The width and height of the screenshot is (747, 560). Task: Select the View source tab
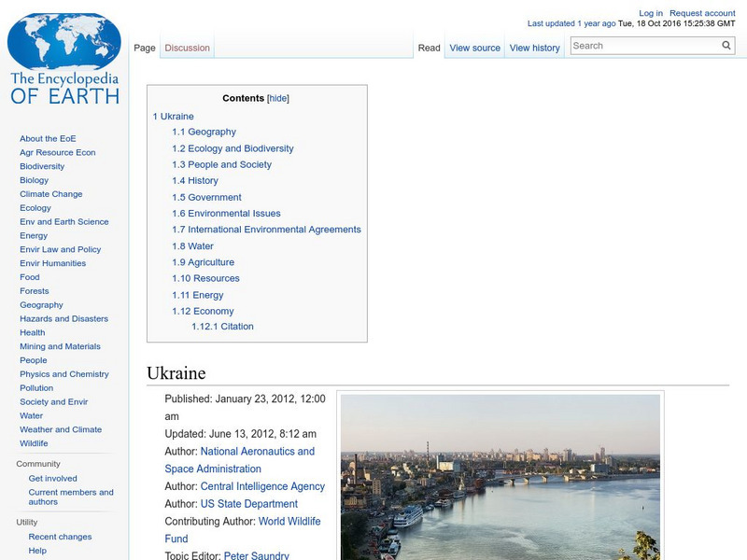coord(474,47)
